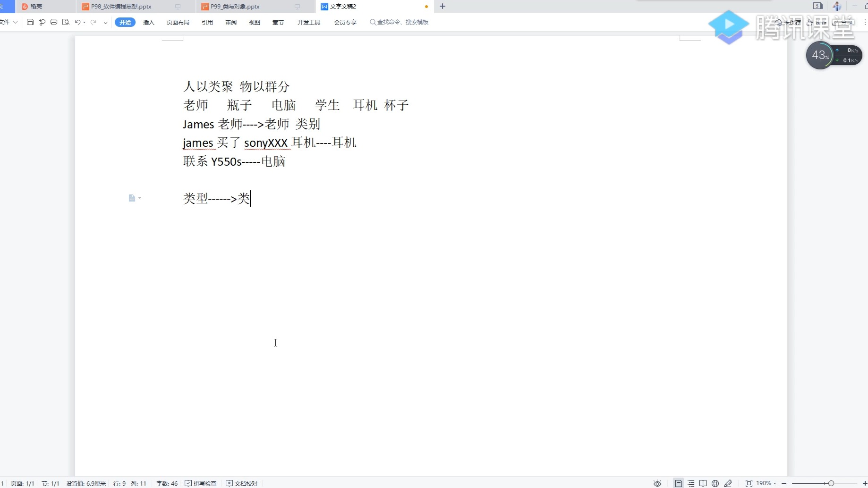
Task: Open the 引用 ribbon tab
Action: tap(207, 22)
